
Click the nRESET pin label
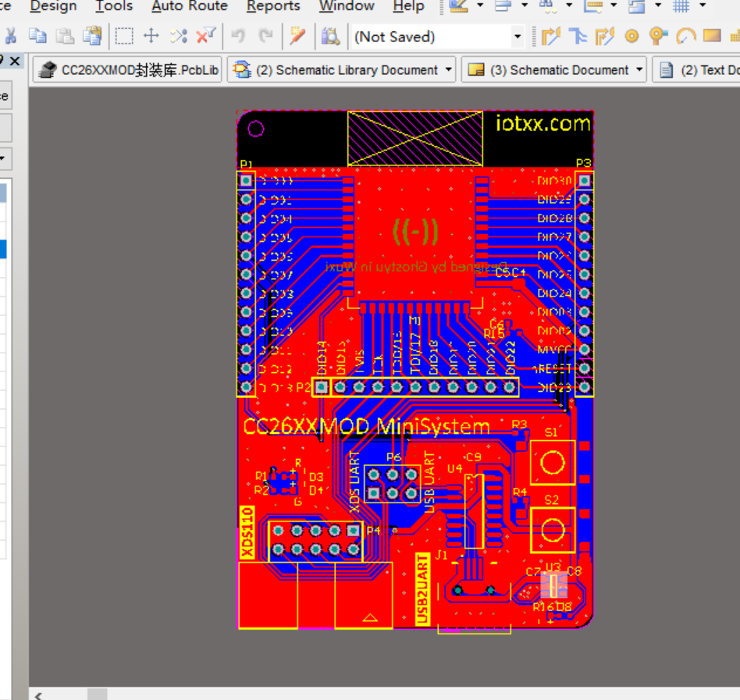pos(553,368)
